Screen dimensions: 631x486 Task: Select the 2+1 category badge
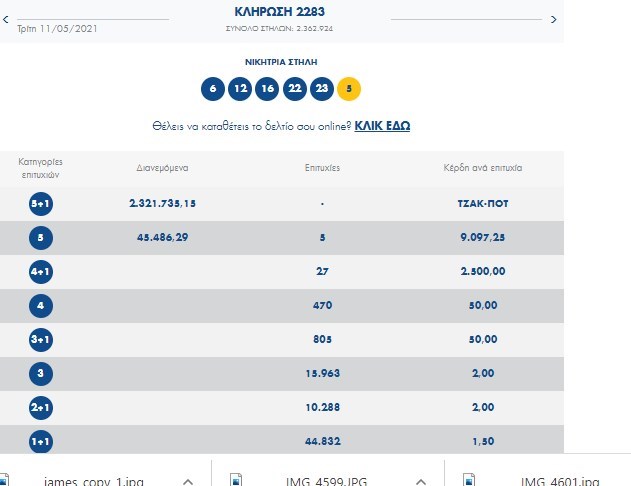[x=43, y=408]
